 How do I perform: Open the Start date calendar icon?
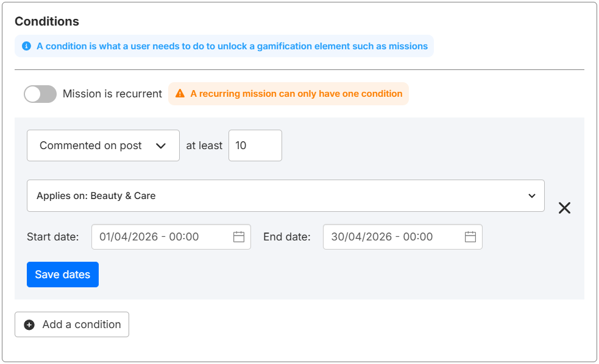click(239, 237)
